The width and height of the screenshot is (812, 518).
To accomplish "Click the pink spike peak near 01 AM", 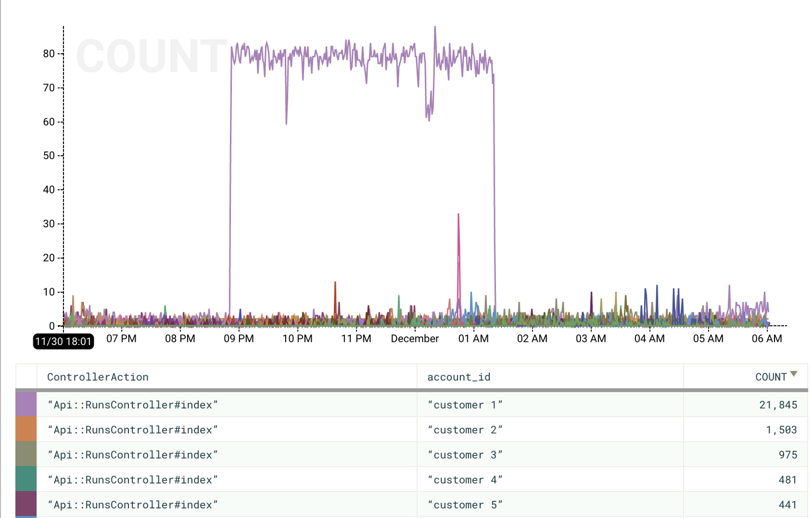I will pyautogui.click(x=458, y=215).
